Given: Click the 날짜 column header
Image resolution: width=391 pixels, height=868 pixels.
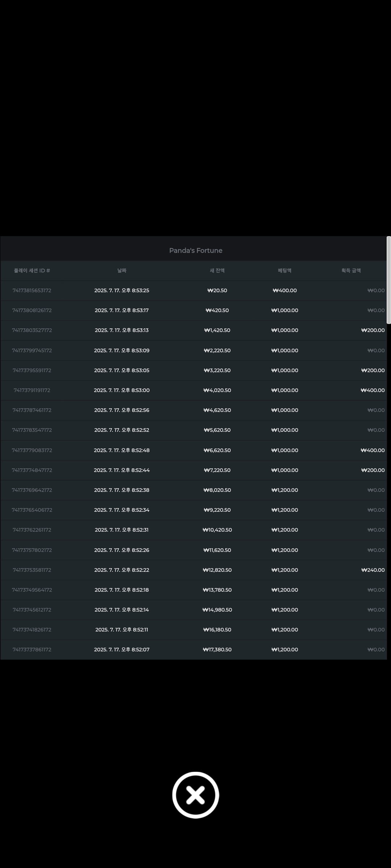Looking at the screenshot, I should tap(122, 271).
